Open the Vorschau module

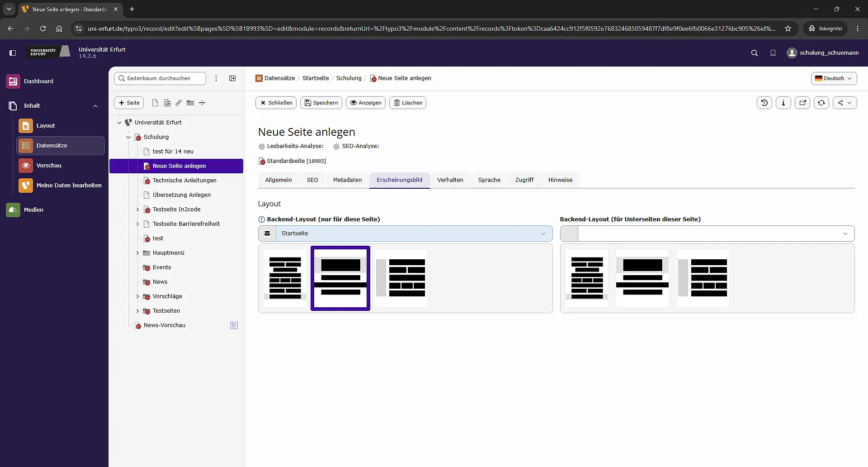(x=61, y=166)
